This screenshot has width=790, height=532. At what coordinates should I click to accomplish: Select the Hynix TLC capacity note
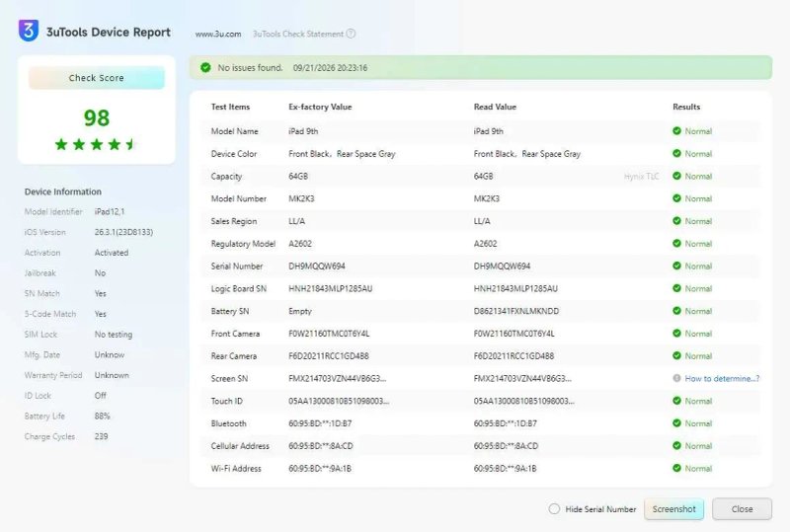tap(641, 177)
